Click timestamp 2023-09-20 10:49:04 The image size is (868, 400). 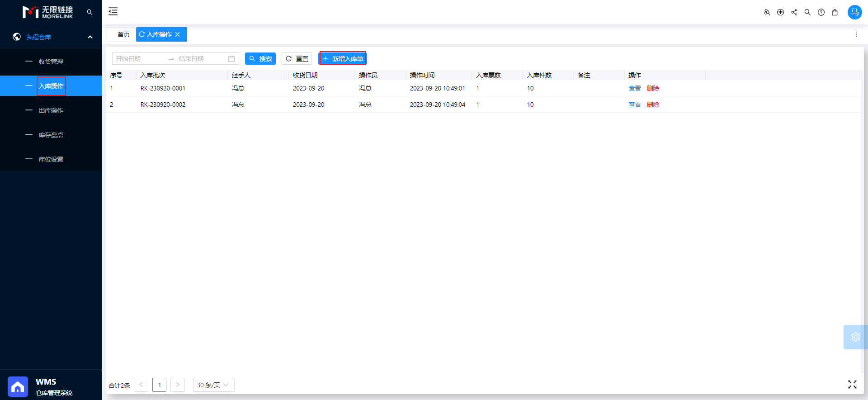coord(437,105)
